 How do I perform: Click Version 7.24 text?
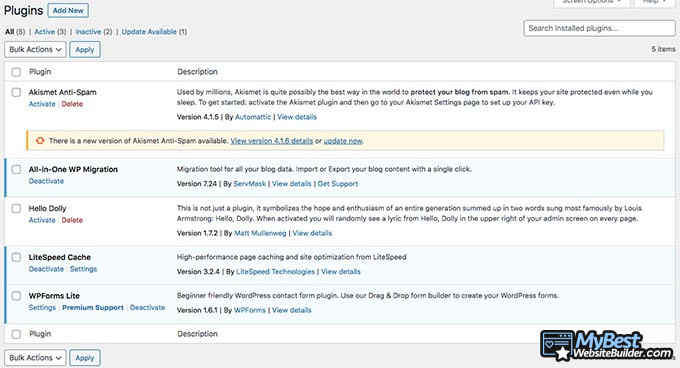(196, 184)
